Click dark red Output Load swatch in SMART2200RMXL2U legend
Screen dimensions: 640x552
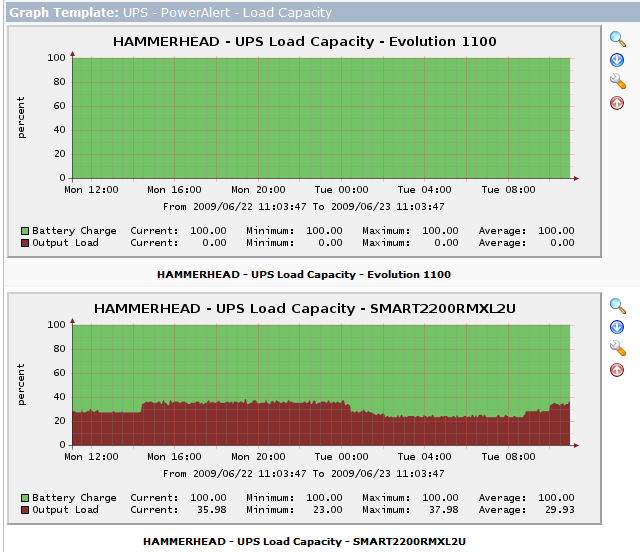[x=25, y=510]
